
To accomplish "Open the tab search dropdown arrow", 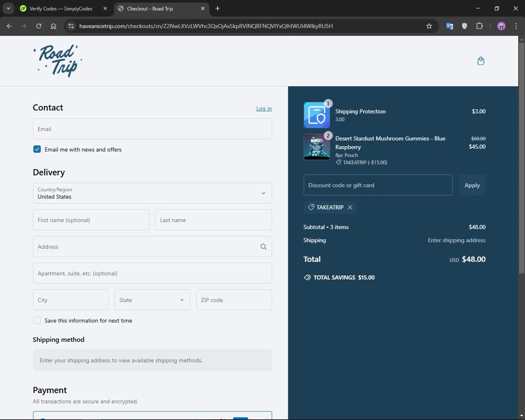I will tap(8, 8).
